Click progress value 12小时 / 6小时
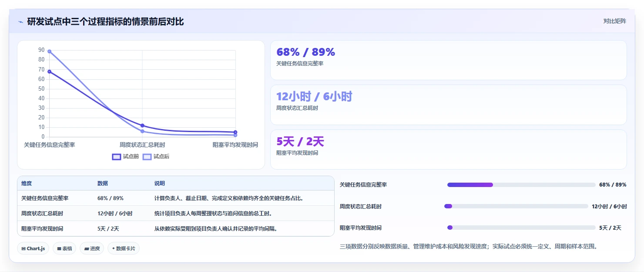Screen dimensions: 644x272 (x=609, y=207)
